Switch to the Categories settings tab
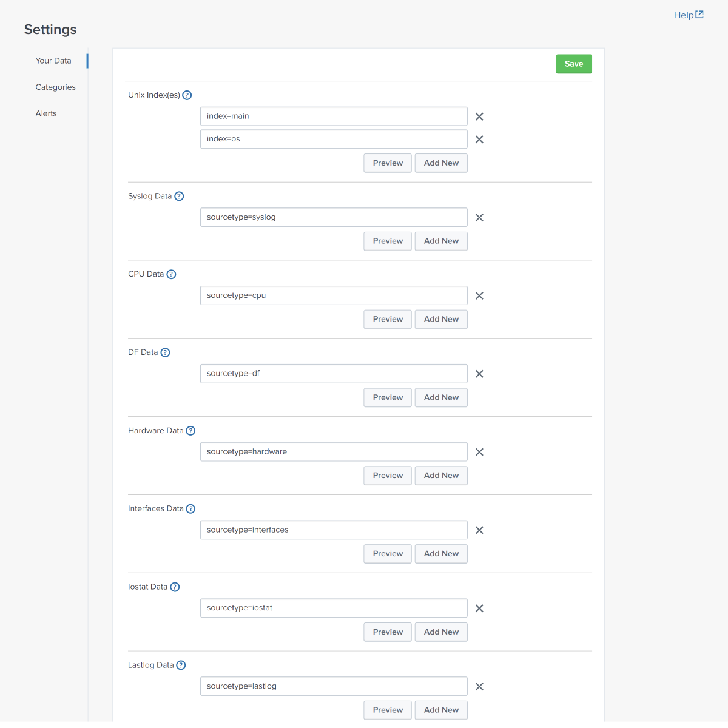The height and width of the screenshot is (728, 728). click(x=56, y=87)
